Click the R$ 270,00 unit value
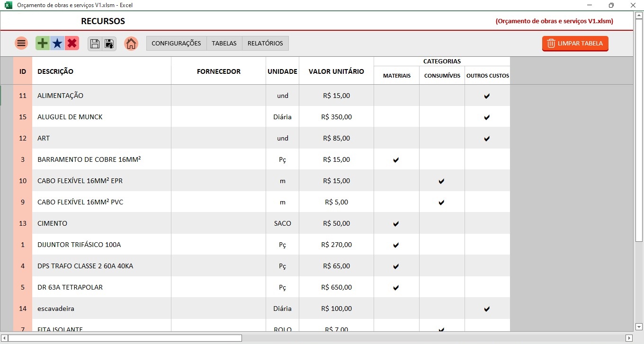Viewport: 644px width, 344px height. pyautogui.click(x=336, y=245)
